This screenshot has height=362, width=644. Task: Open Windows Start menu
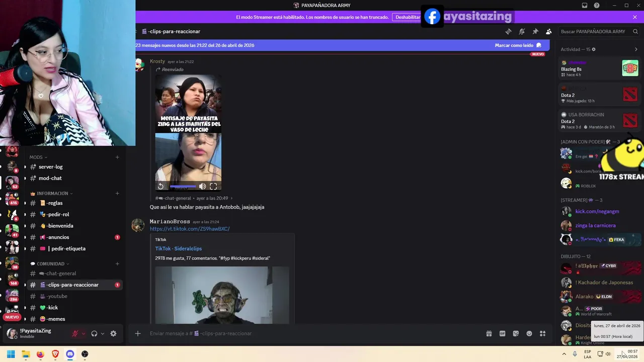pos(11,354)
